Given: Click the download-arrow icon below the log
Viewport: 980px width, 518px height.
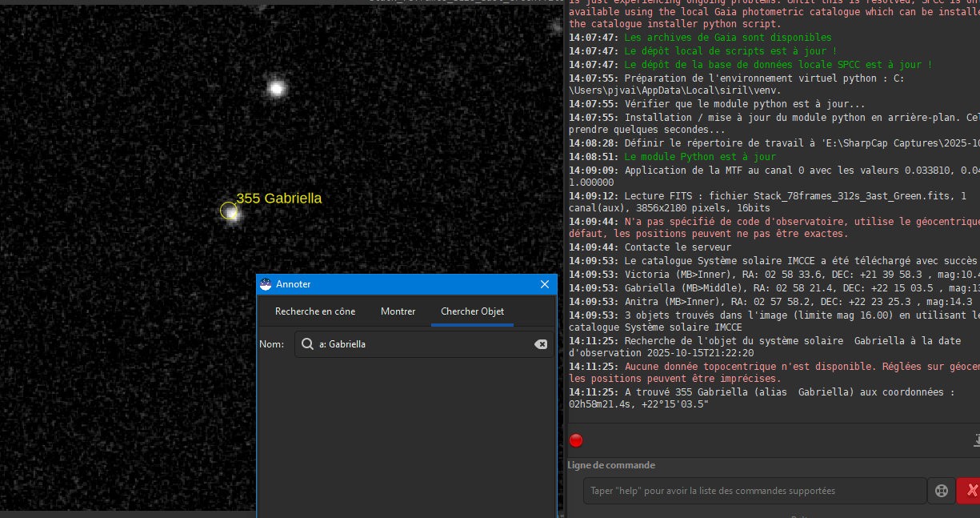Looking at the screenshot, I should 976,440.
